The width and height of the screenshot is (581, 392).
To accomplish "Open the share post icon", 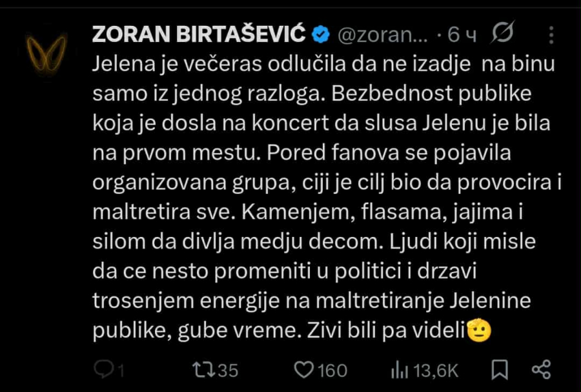I will click(540, 369).
